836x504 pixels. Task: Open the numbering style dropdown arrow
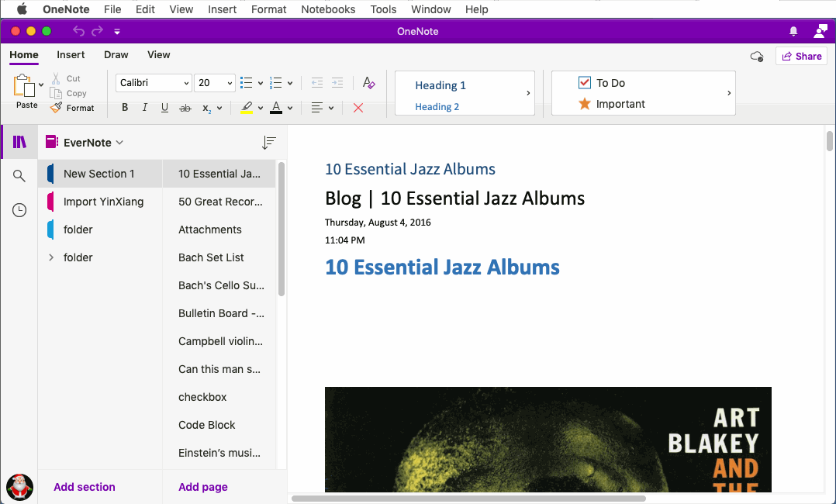290,83
